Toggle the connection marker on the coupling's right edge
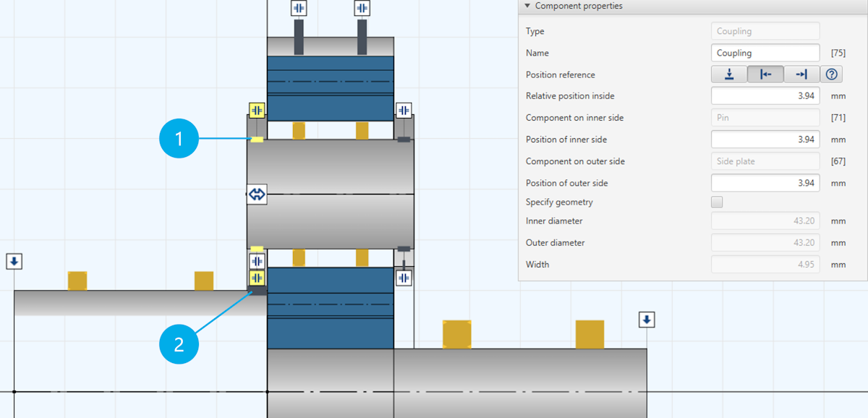Image resolution: width=868 pixels, height=418 pixels. point(404,109)
